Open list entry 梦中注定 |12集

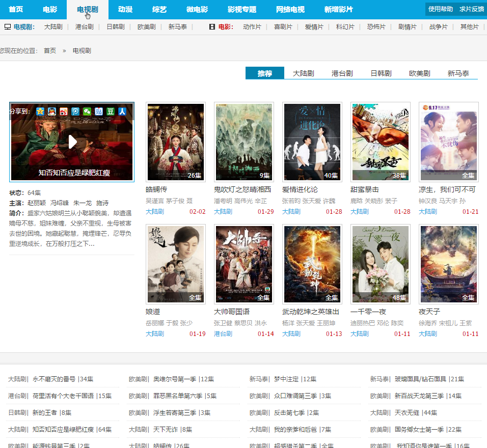[295, 379]
